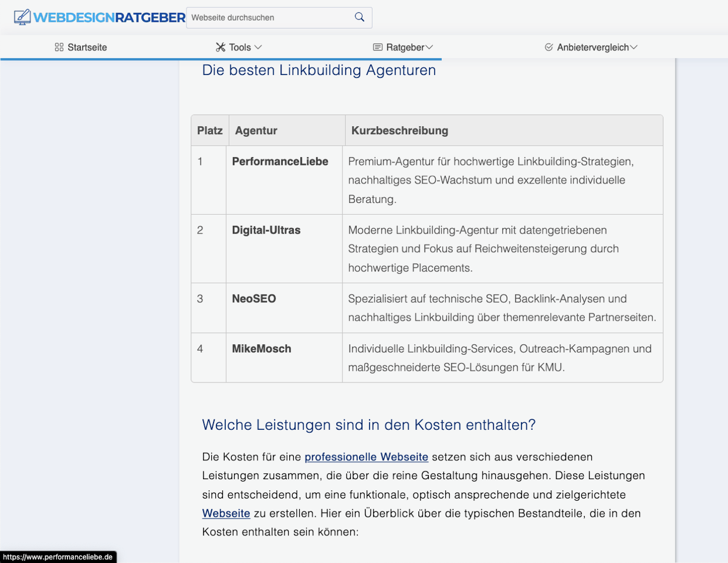Select the Startseite menu item
The width and height of the screenshot is (728, 563).
pos(87,47)
